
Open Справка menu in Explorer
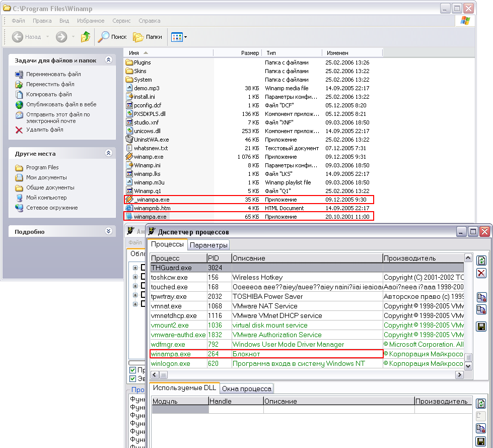click(150, 21)
